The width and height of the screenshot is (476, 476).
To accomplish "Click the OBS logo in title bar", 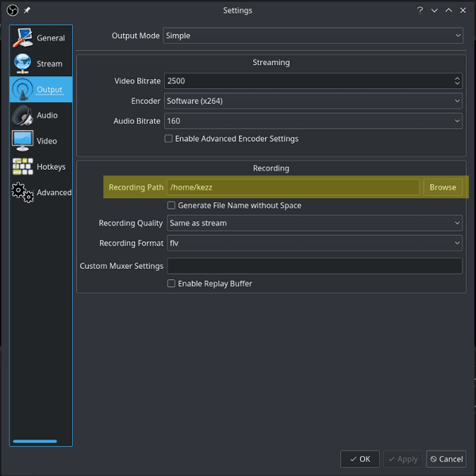I will [x=12, y=10].
